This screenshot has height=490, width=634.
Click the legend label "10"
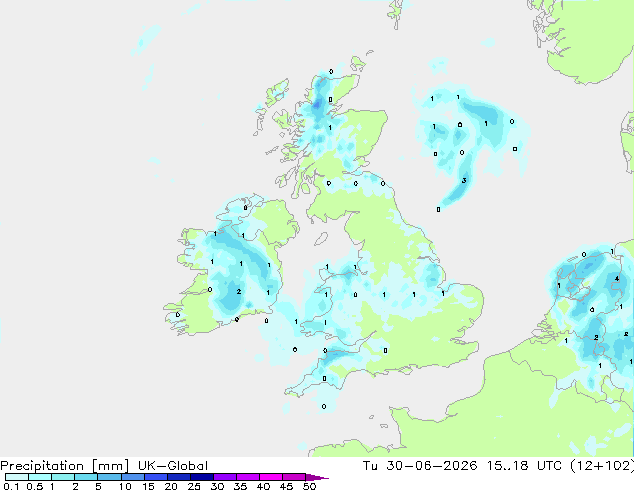pos(125,486)
